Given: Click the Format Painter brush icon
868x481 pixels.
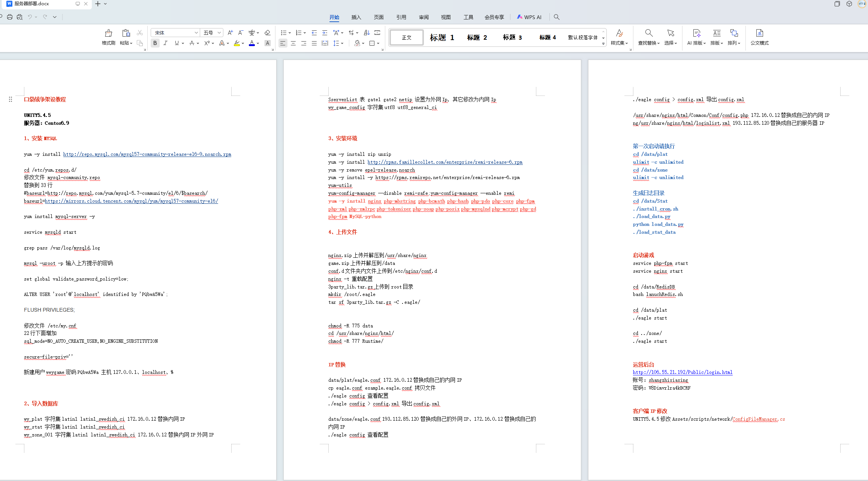Looking at the screenshot, I should 108,34.
